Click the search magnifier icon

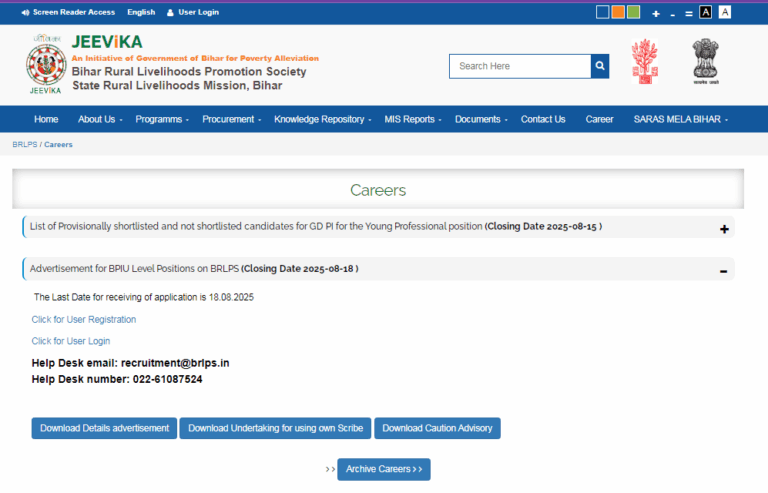pos(600,66)
